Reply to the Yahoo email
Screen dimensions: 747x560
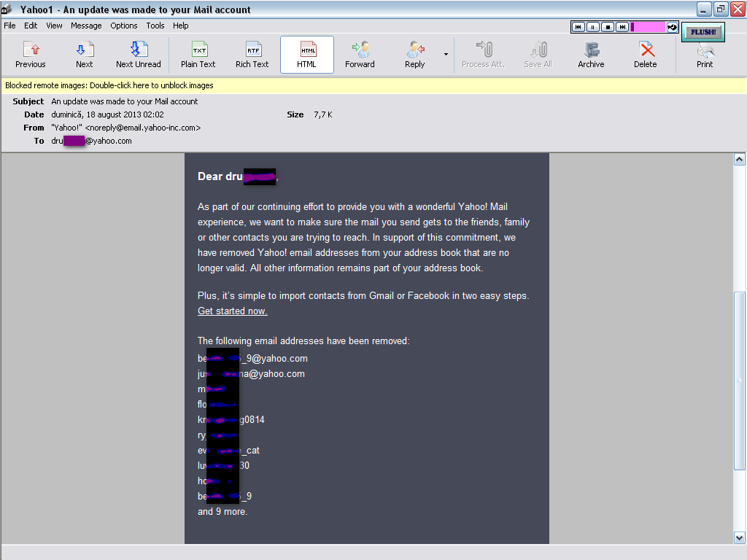pyautogui.click(x=414, y=55)
